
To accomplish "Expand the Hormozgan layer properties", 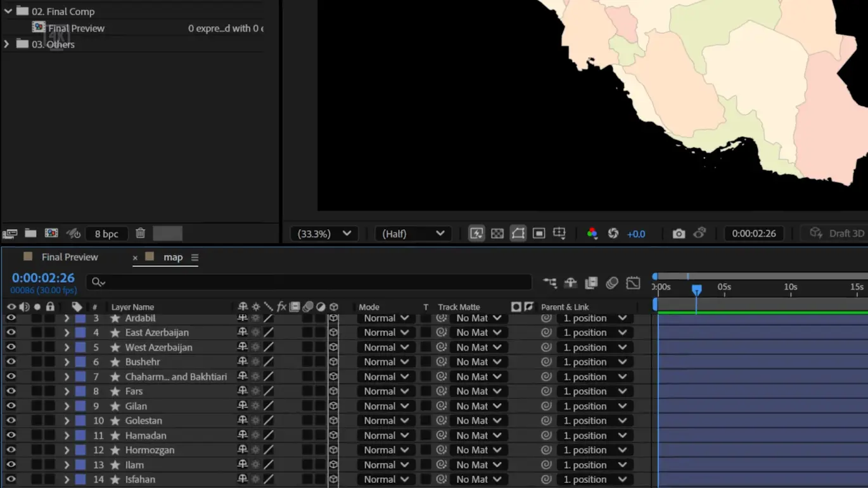I will 67,450.
